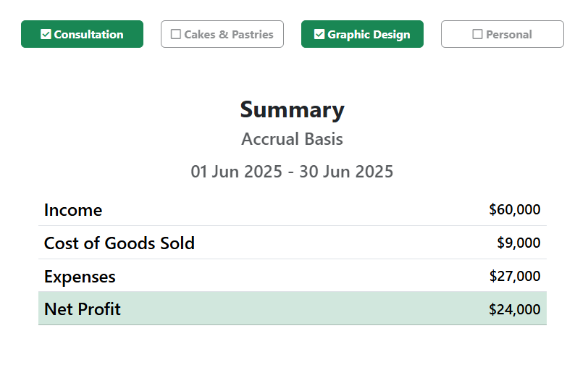Image resolution: width=588 pixels, height=373 pixels.
Task: Select the Income row label
Action: pyautogui.click(x=73, y=210)
